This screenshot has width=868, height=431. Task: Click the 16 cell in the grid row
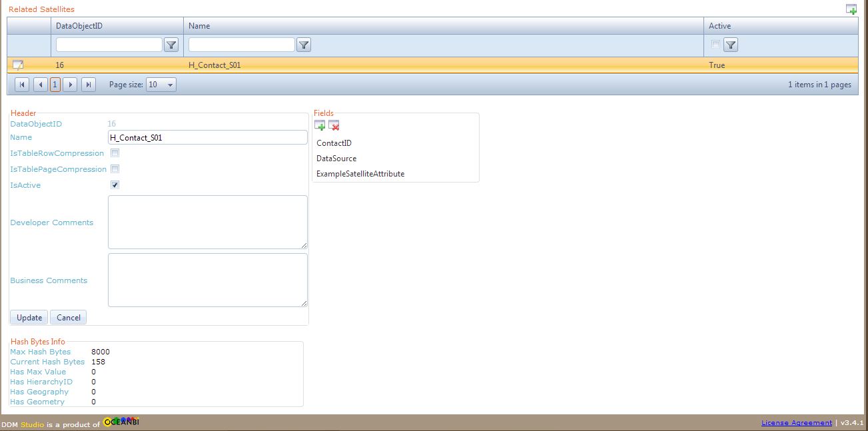pos(60,65)
